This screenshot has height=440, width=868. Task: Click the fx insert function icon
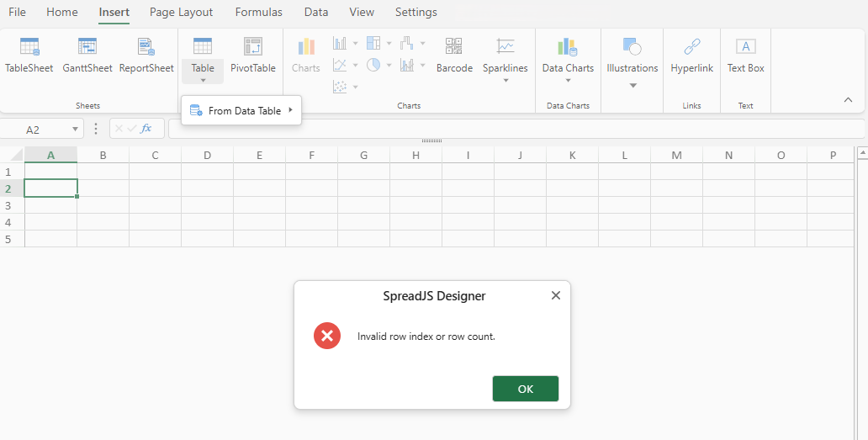coord(146,129)
